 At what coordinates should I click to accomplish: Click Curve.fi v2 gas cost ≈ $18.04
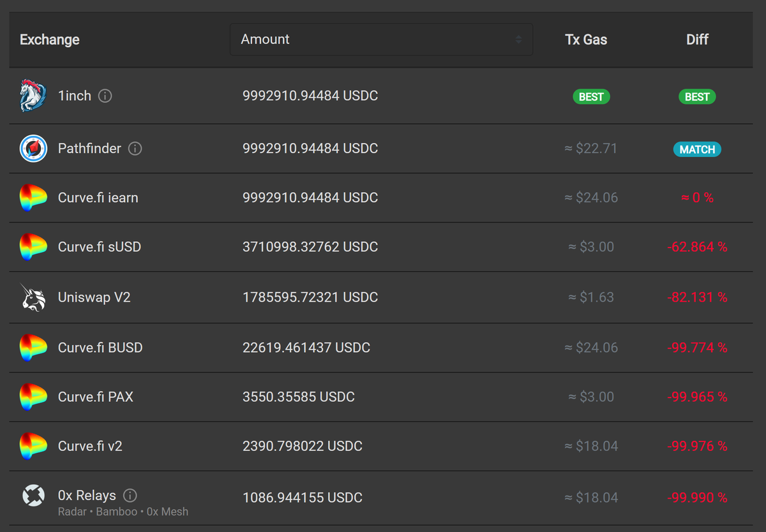coord(591,446)
